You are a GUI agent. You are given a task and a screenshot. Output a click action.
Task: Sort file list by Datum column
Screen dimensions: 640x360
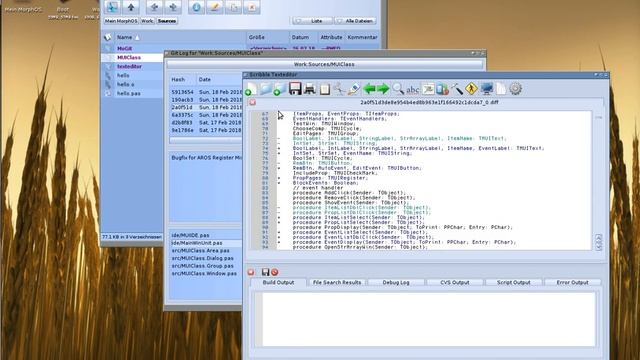pyautogui.click(x=303, y=37)
